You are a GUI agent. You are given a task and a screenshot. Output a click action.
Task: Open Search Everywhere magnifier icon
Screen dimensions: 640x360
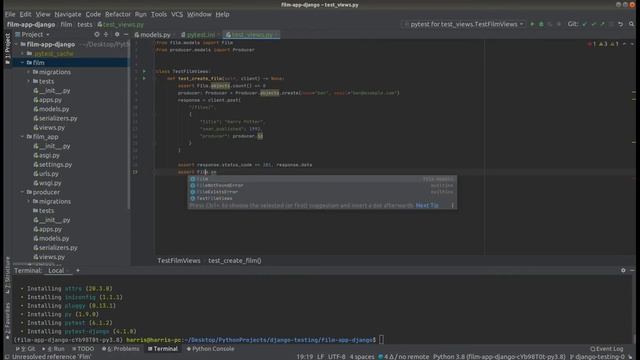pyautogui.click(x=631, y=24)
